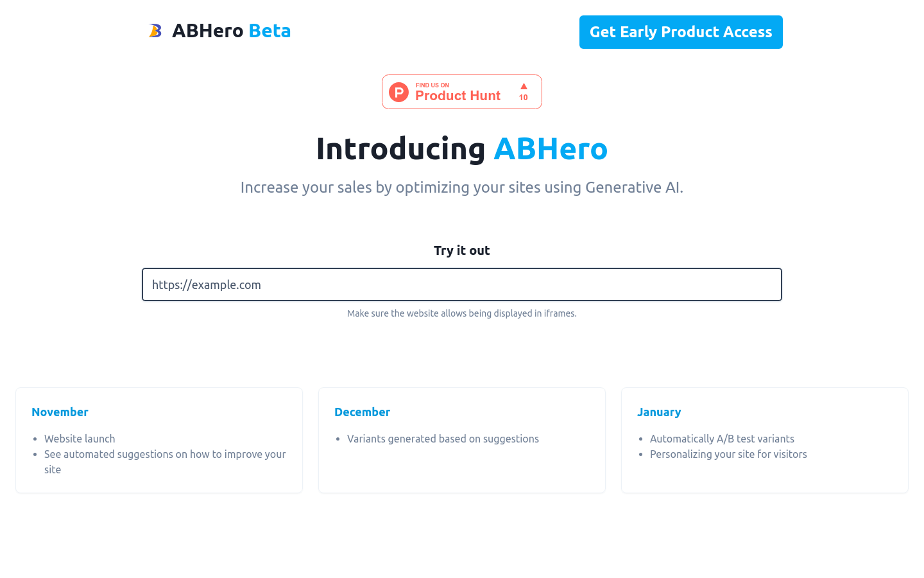Click the website URL input field

coord(461,285)
